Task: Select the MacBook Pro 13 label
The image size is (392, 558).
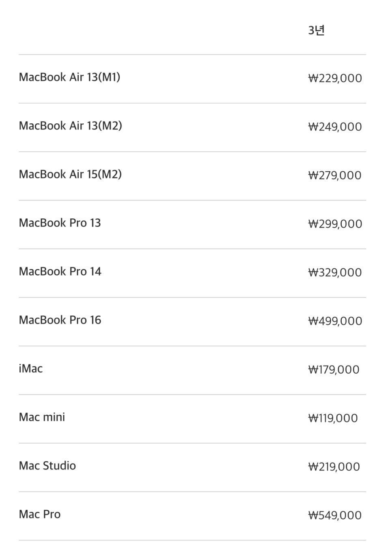Action: [x=60, y=223]
